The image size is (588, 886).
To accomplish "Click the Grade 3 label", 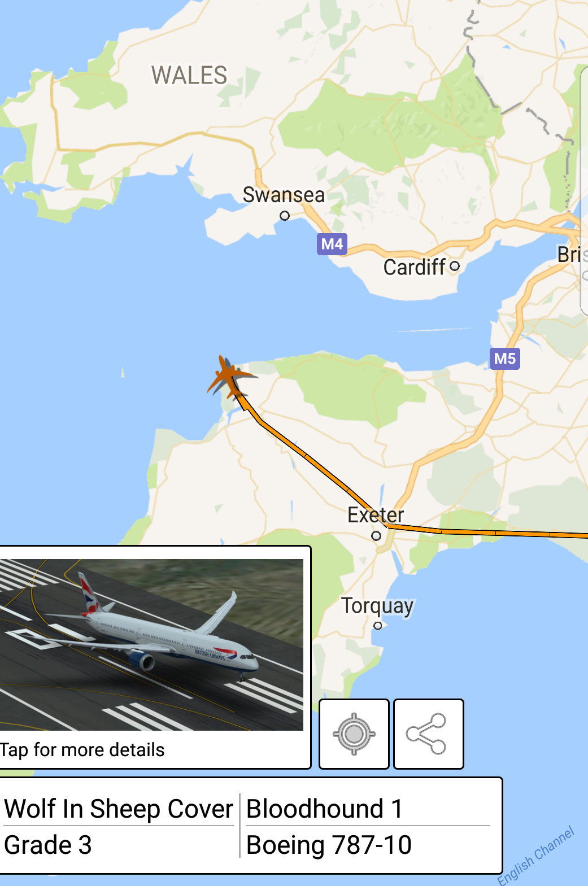I will click(48, 845).
